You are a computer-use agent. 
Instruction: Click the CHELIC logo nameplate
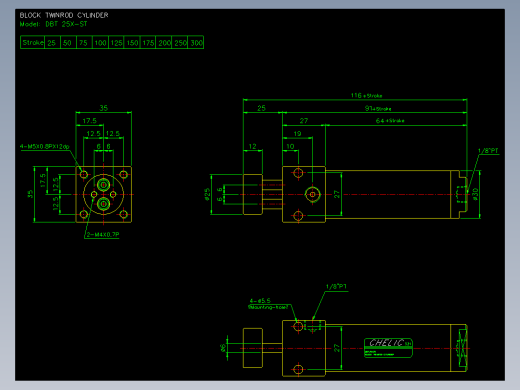388,348
